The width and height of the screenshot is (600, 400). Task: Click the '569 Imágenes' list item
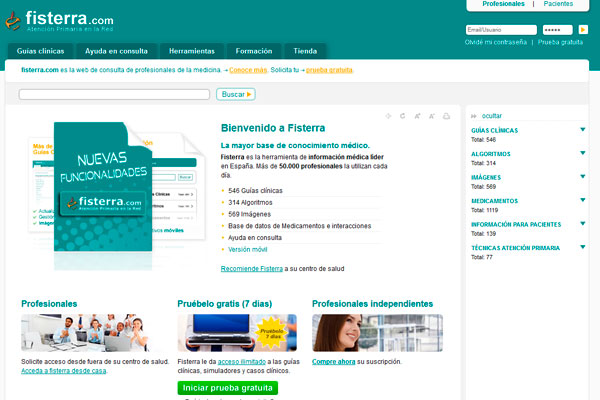(x=249, y=214)
